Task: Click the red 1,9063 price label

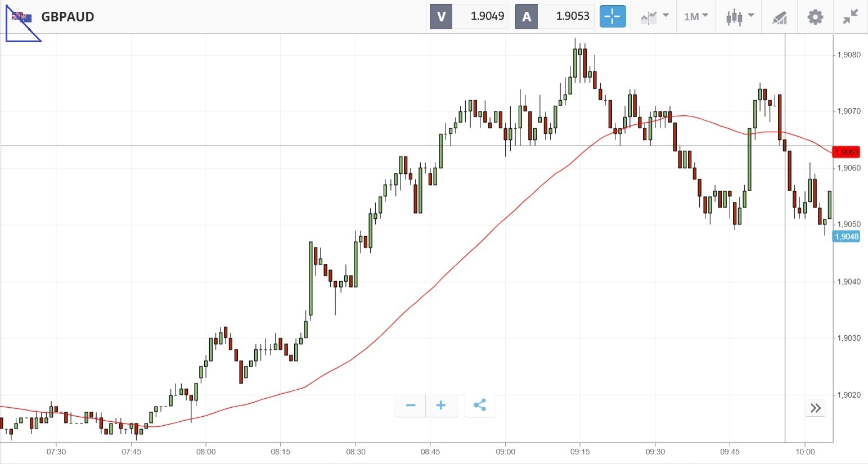Action: point(846,152)
